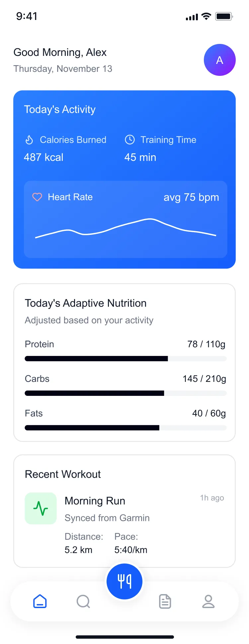Tap the battery icon in the status bar
The image size is (249, 644).
tap(224, 16)
